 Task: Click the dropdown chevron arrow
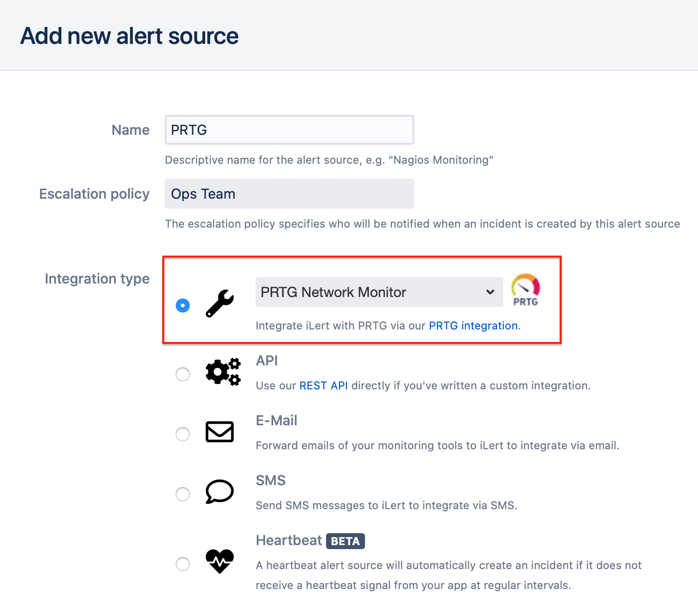[490, 292]
